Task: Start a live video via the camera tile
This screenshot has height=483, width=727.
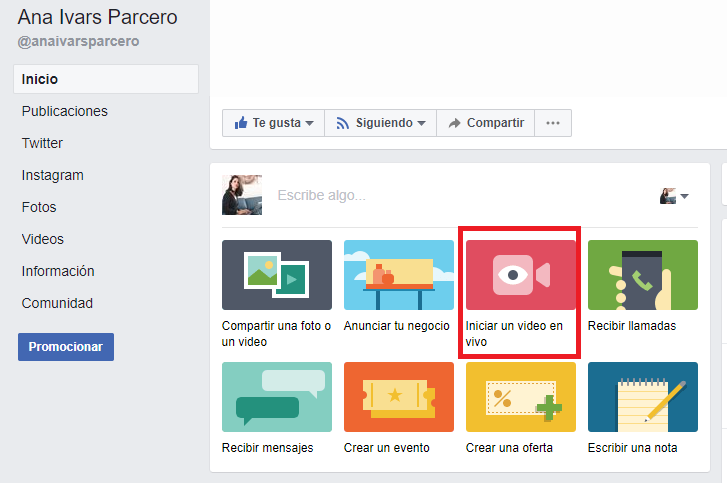Action: pyautogui.click(x=521, y=275)
